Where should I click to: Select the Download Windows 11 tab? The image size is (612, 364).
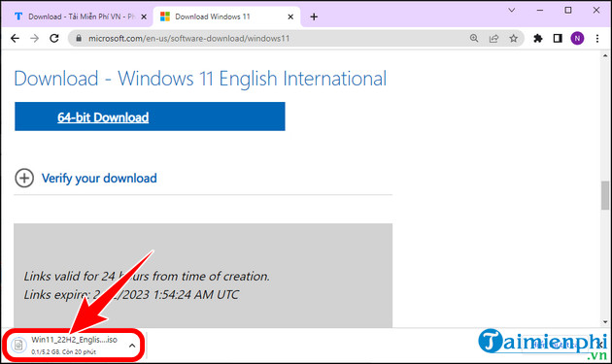[x=226, y=17]
